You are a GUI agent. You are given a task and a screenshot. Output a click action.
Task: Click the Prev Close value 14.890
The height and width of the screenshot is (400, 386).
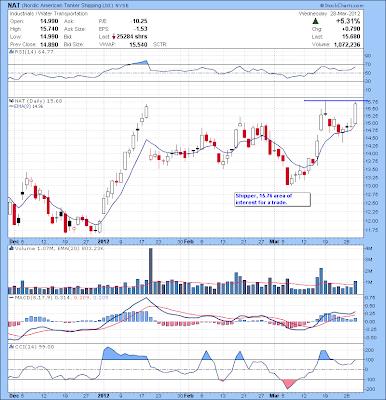coord(49,44)
